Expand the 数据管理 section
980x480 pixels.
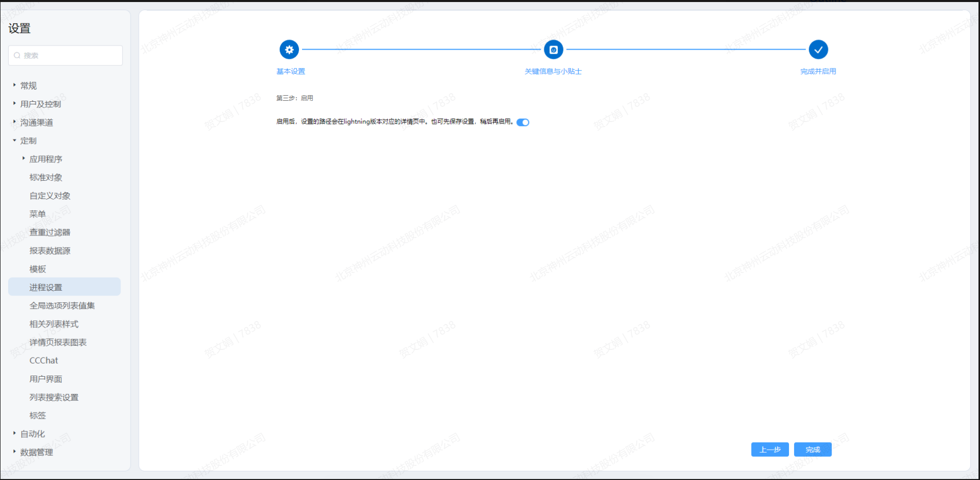(15, 452)
